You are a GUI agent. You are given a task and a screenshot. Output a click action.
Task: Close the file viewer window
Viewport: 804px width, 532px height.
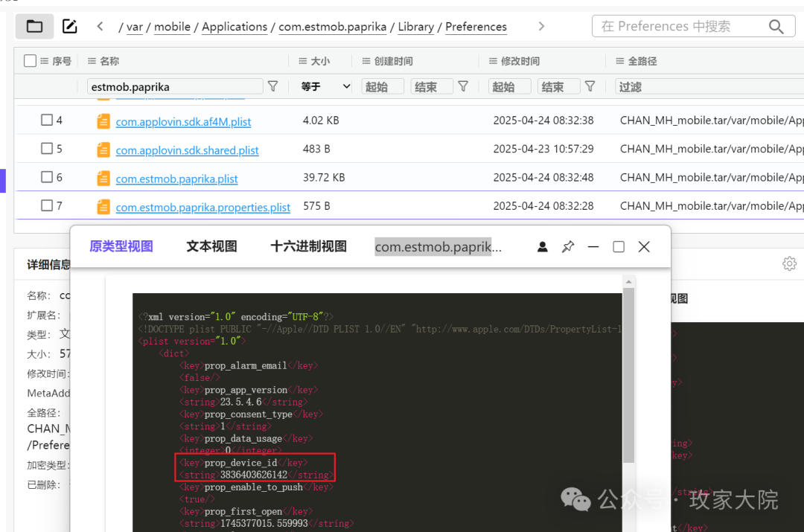[x=644, y=247]
